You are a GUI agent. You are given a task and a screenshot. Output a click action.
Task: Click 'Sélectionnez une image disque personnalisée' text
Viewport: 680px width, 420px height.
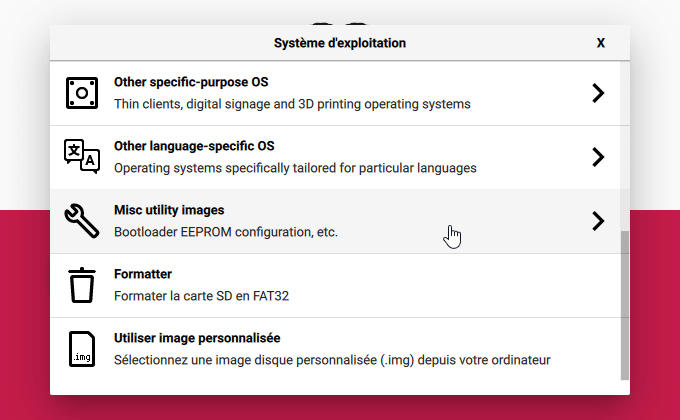[x=245, y=360]
